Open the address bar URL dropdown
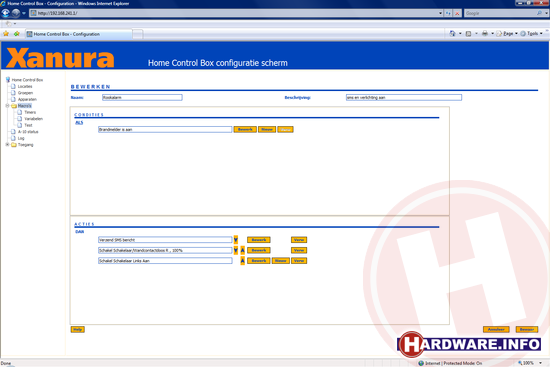 pyautogui.click(x=440, y=13)
